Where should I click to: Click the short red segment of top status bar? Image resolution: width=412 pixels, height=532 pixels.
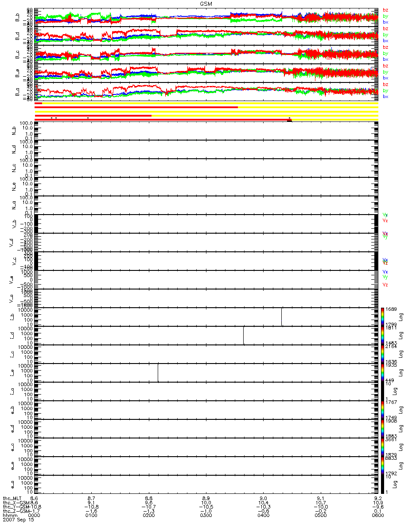(x=38, y=103)
